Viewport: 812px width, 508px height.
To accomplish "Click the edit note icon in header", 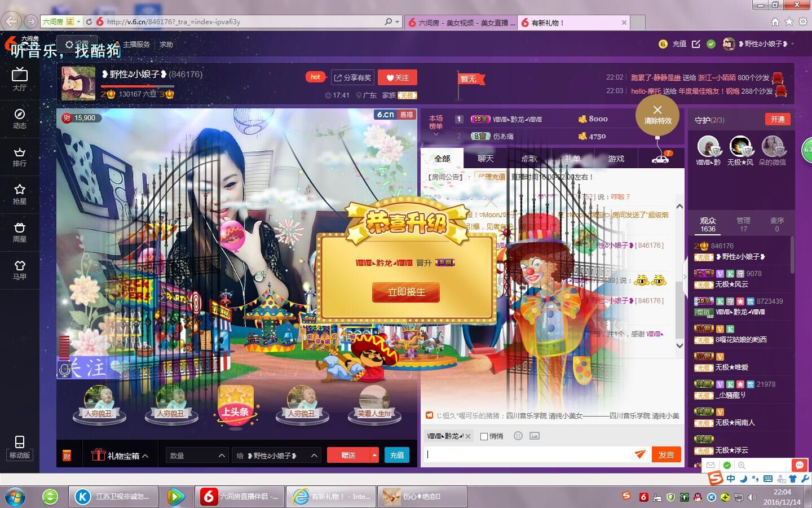I will [x=696, y=44].
